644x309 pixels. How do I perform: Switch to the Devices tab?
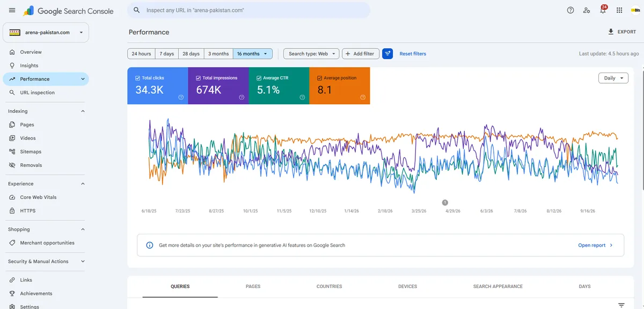tap(408, 286)
